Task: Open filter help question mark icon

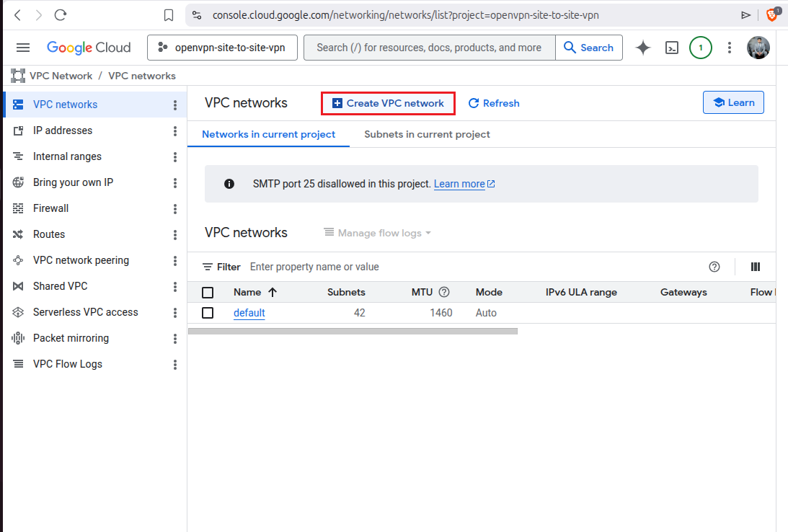Action: (x=714, y=267)
